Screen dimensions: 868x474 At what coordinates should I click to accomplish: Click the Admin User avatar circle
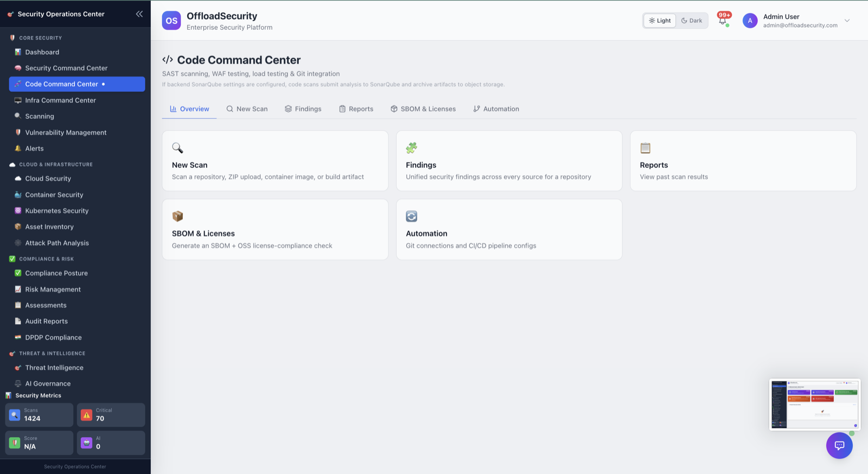750,21
